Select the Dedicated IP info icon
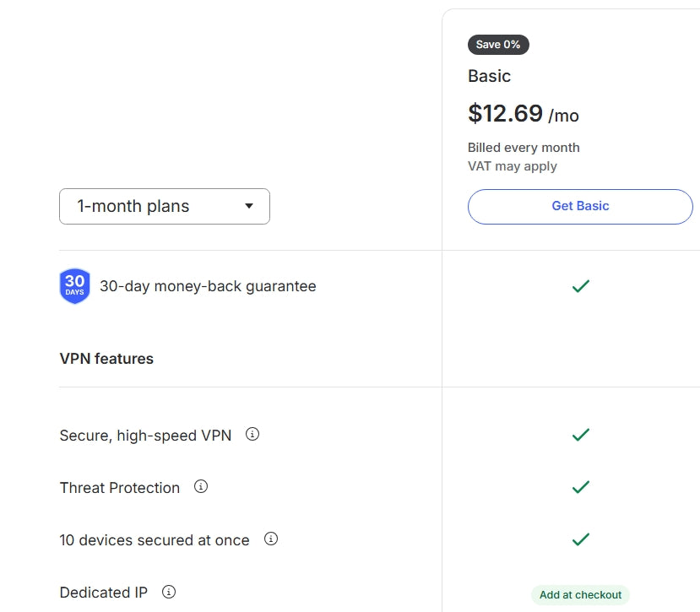 [168, 592]
